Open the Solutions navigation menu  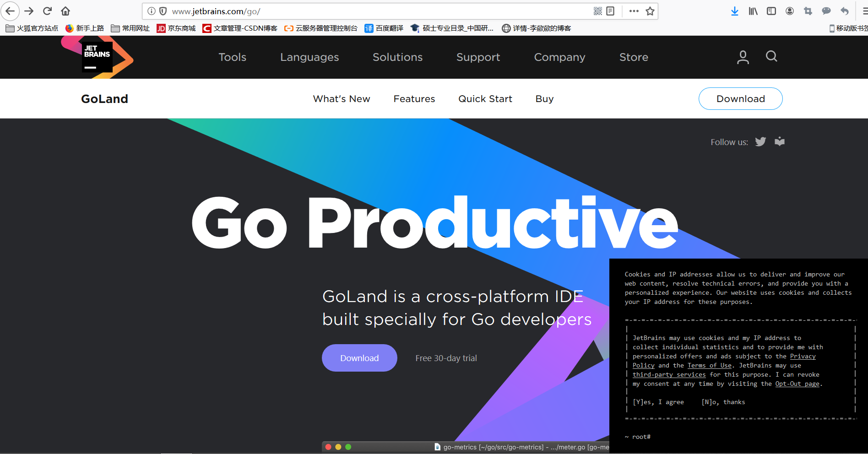pos(397,57)
